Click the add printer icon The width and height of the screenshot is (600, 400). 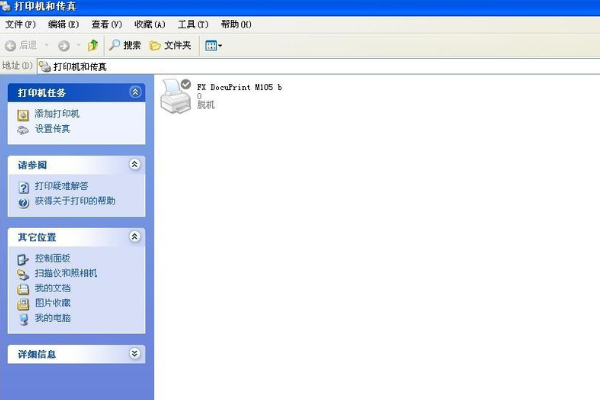coord(23,115)
